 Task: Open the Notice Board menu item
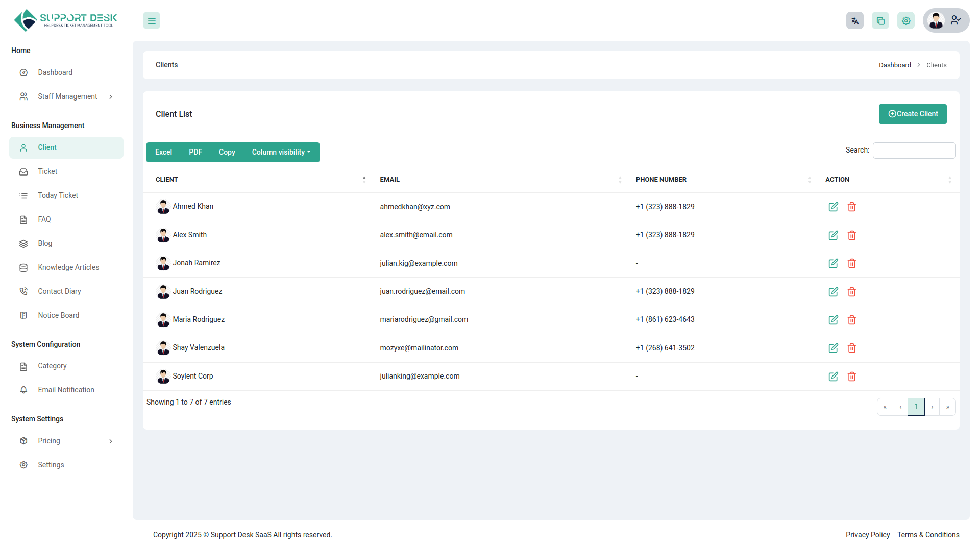click(59, 315)
